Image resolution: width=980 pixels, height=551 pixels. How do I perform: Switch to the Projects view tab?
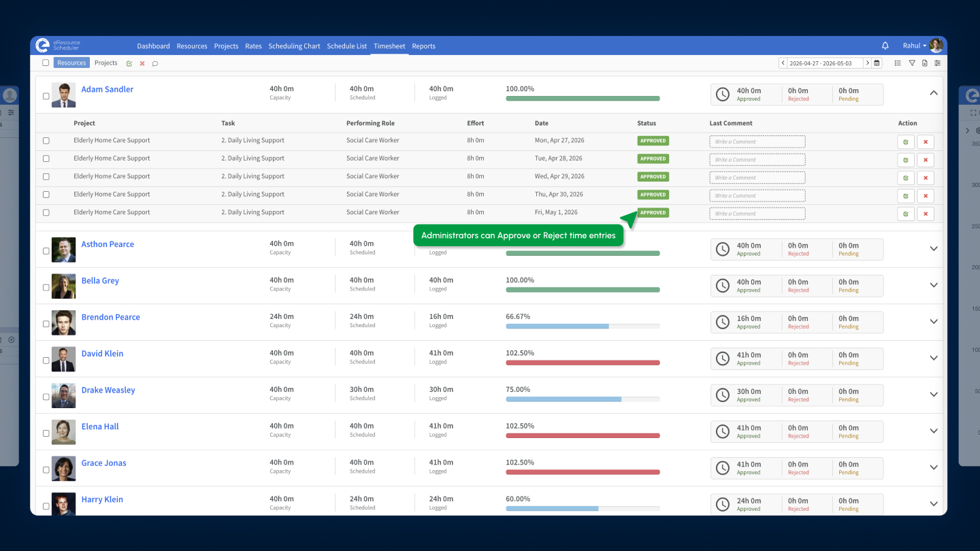point(105,63)
